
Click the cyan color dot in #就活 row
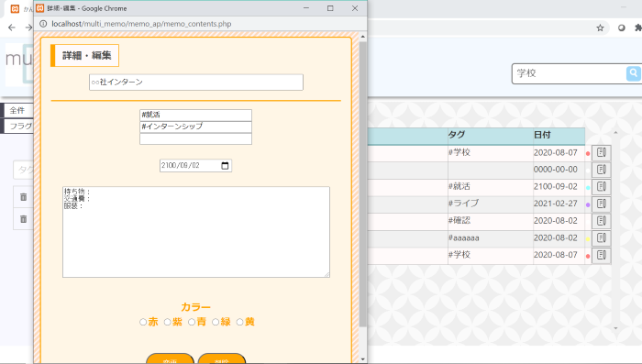[588, 188]
